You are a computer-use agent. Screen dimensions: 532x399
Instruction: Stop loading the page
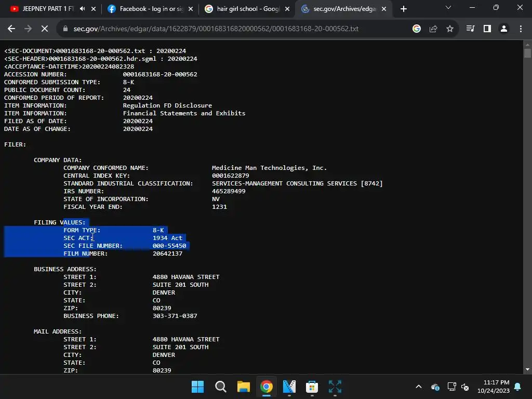[x=45, y=29]
